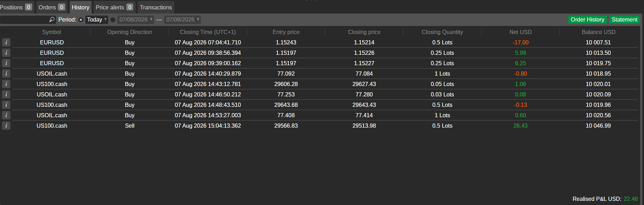Select the custom date range radio button
This screenshot has width=644, height=205.
click(113, 20)
